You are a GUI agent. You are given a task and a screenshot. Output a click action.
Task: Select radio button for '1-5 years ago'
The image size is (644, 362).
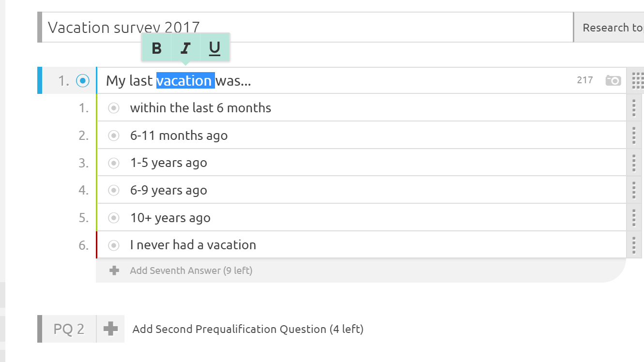pos(114,163)
